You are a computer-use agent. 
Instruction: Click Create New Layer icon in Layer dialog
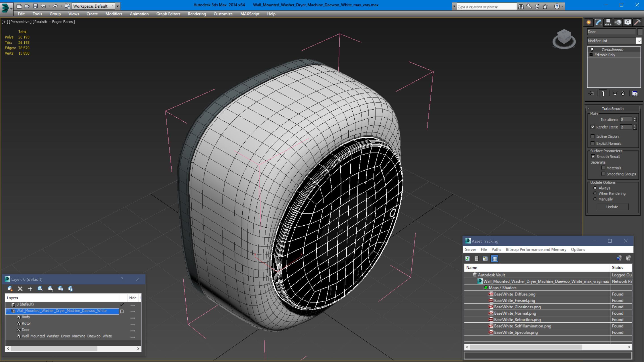pos(10,289)
